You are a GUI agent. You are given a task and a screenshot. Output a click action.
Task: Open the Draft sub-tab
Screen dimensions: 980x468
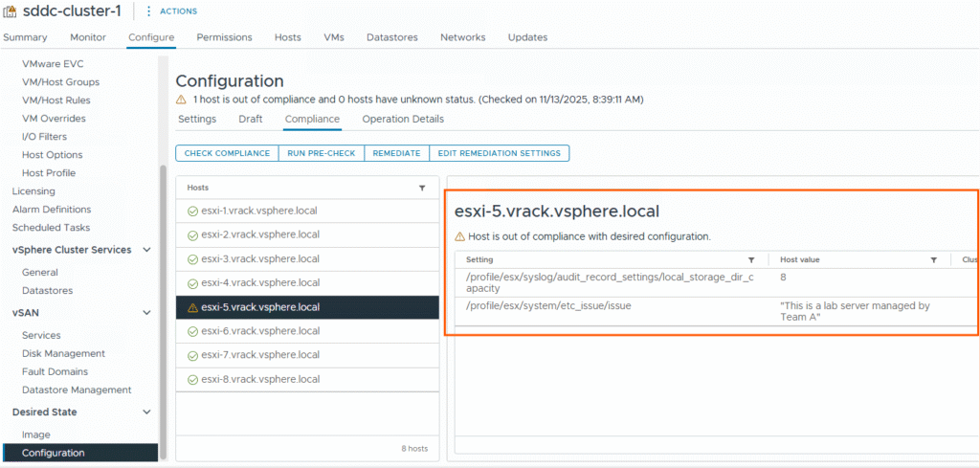click(x=250, y=120)
